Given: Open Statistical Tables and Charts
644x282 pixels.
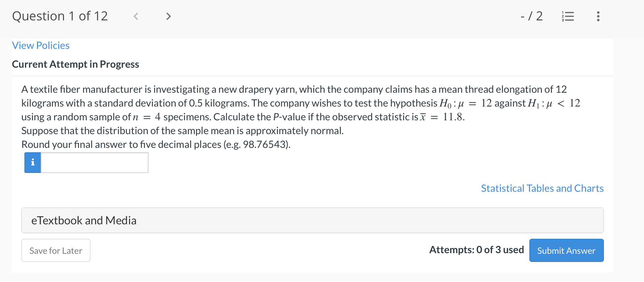Looking at the screenshot, I should tap(542, 188).
